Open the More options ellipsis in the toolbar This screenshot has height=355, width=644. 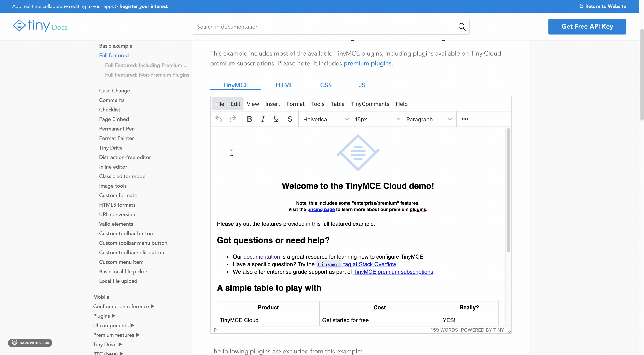(x=465, y=119)
